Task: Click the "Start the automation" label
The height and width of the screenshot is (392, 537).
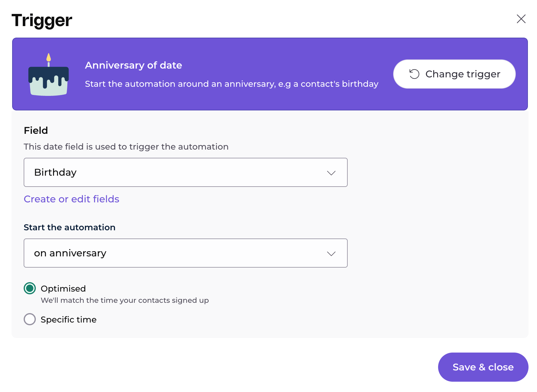Action: coord(69,227)
